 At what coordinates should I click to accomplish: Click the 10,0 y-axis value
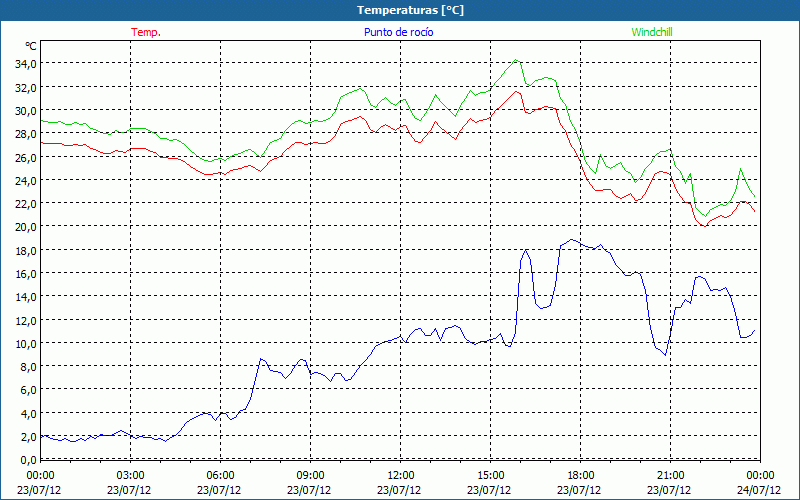click(27, 343)
